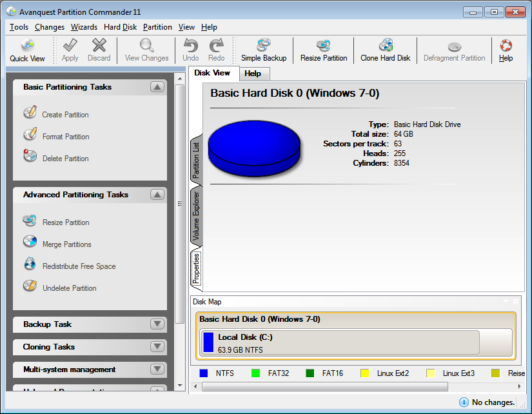Click the Delete Partition task icon
The image size is (532, 414).
point(30,156)
